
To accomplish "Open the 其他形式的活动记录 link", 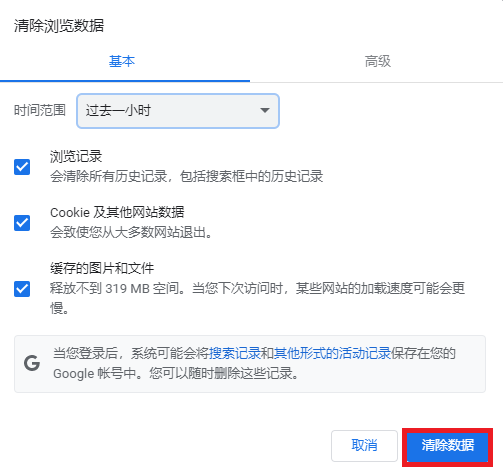I will [x=332, y=353].
